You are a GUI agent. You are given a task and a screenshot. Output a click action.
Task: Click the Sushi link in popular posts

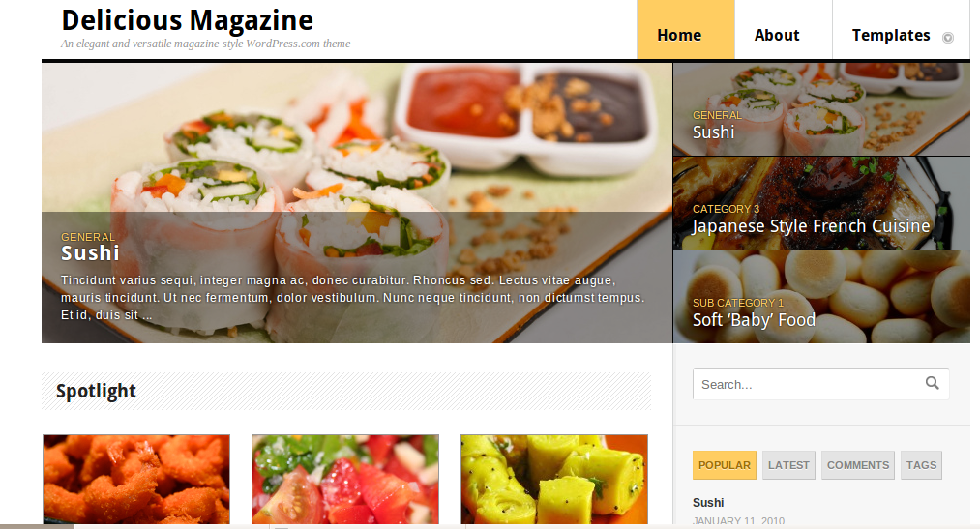(x=708, y=503)
